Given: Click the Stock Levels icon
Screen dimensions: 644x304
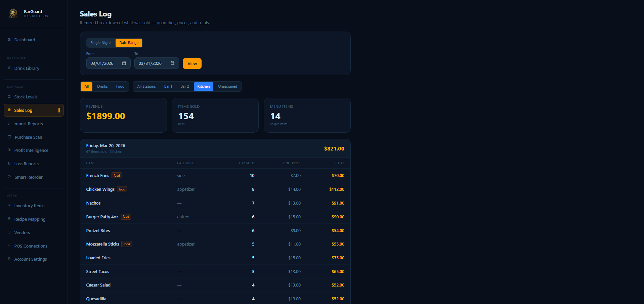Looking at the screenshot, I should point(9,97).
